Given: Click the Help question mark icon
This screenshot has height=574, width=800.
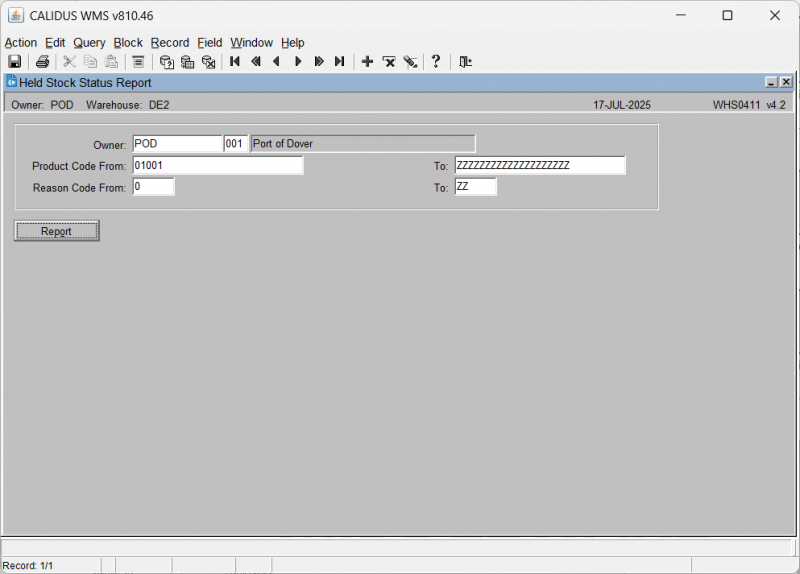Looking at the screenshot, I should click(436, 62).
